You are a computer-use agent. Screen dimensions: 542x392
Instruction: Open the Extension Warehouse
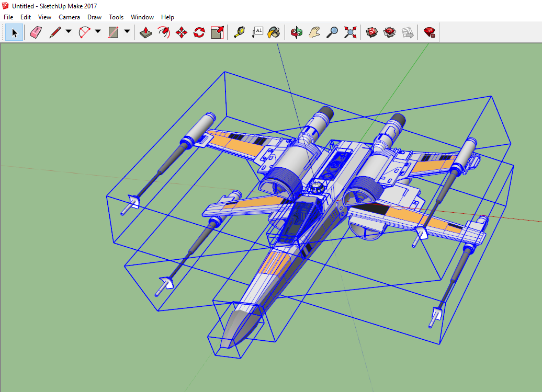coord(390,32)
